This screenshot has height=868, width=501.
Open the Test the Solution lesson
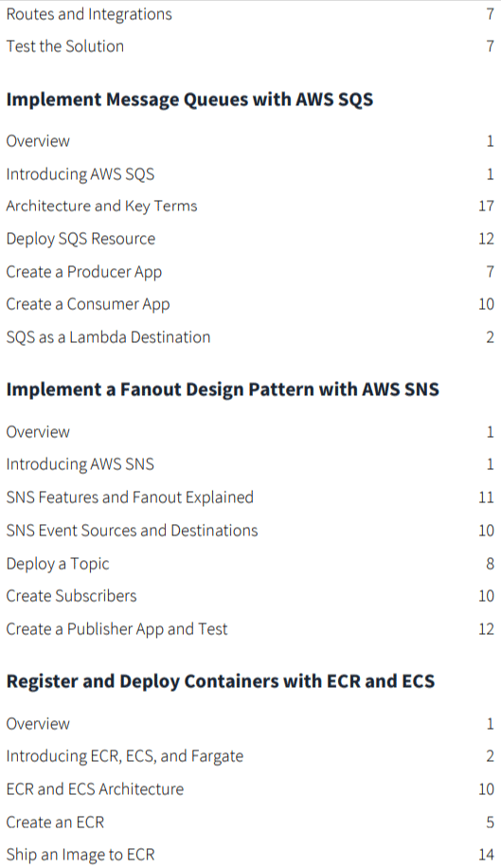65,45
